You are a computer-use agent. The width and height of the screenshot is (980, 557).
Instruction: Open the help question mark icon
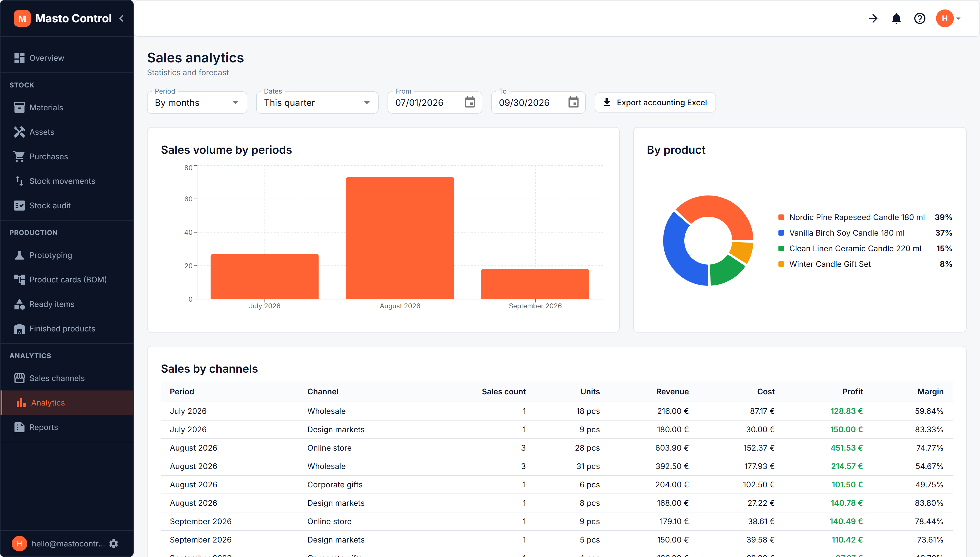coord(920,18)
